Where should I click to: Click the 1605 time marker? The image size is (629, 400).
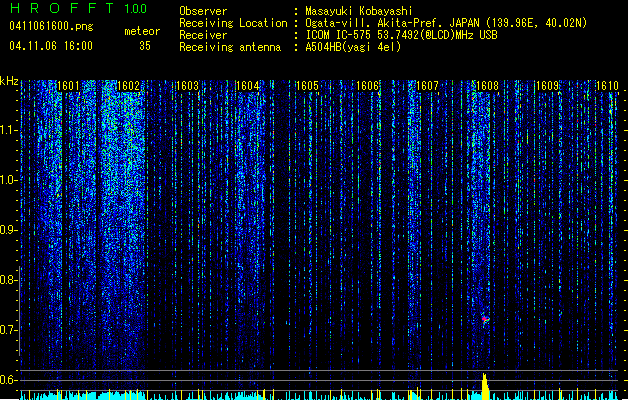[307, 86]
